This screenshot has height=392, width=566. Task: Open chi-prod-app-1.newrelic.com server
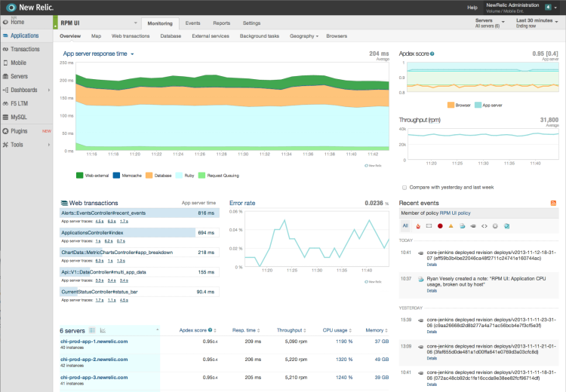pyautogui.click(x=94, y=341)
